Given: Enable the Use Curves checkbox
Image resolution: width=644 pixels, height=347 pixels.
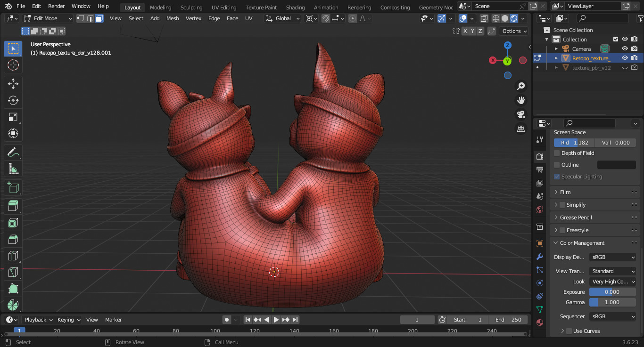Looking at the screenshot, I should click(569, 331).
